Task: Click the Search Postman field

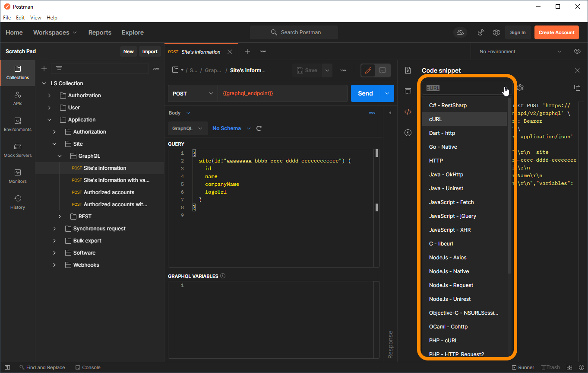Action: coord(294,32)
